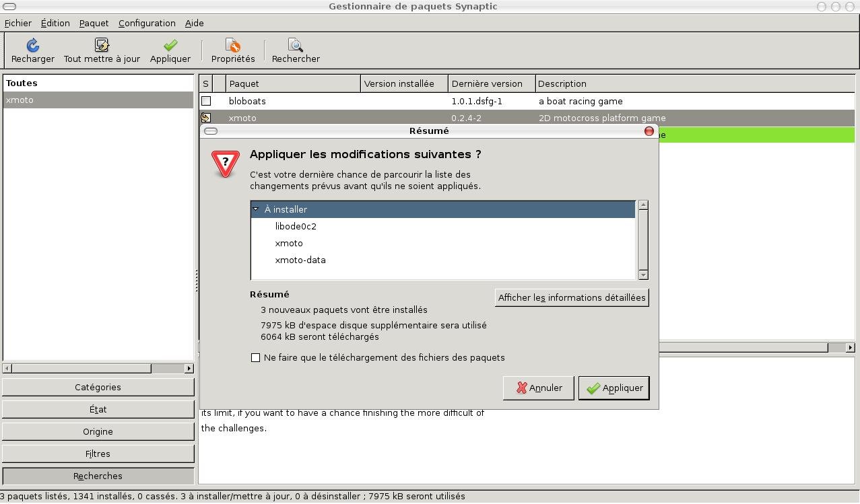Open the Aide menu
860x504 pixels.
pos(194,23)
